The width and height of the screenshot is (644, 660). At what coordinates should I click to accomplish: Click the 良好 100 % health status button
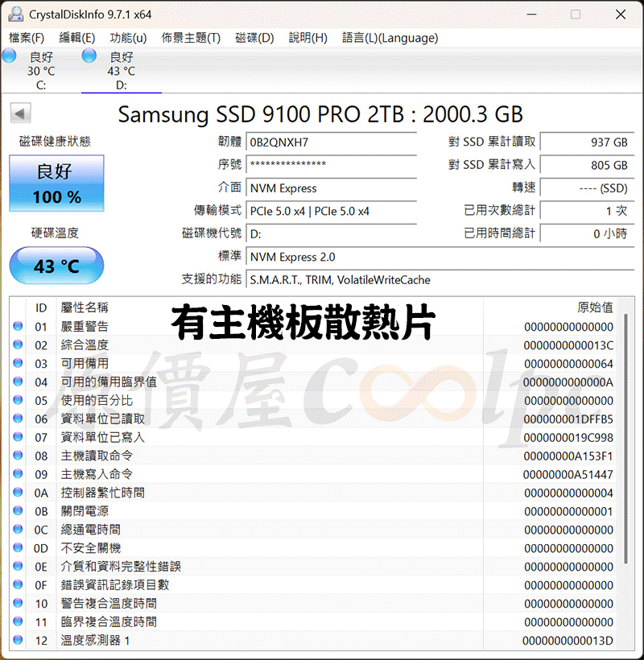(56, 183)
